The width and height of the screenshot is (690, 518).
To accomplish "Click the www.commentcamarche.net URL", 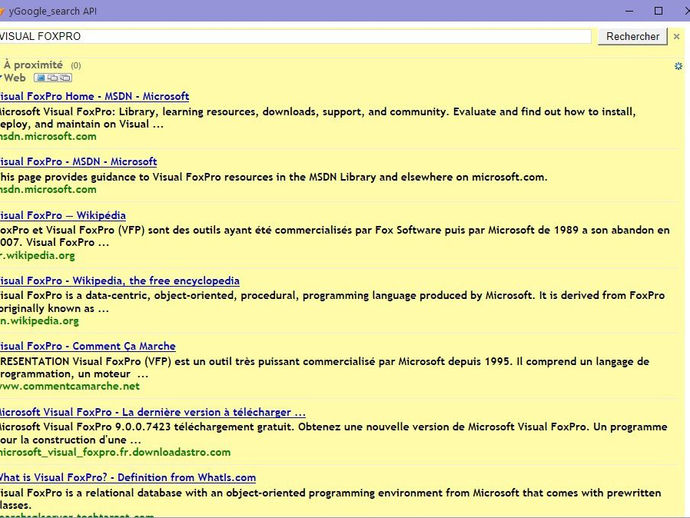I will click(70, 386).
